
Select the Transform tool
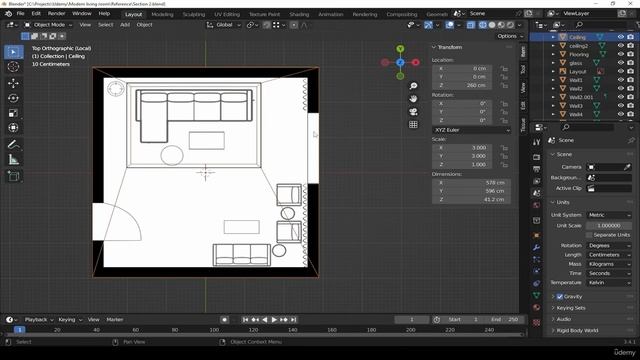pyautogui.click(x=13, y=128)
